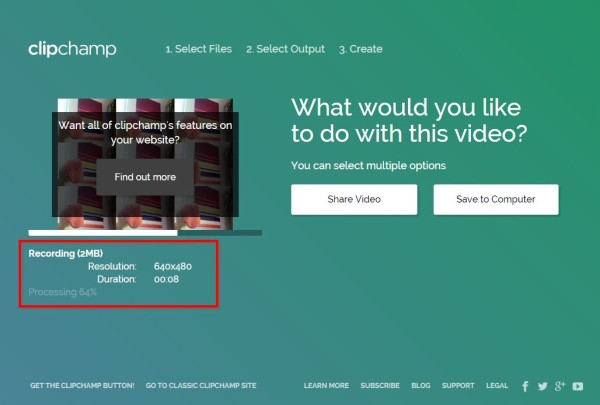Open the YouTube icon in footer

[578, 386]
